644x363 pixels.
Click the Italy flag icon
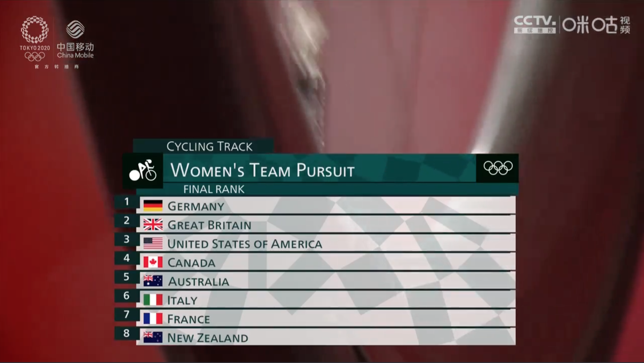click(x=153, y=300)
